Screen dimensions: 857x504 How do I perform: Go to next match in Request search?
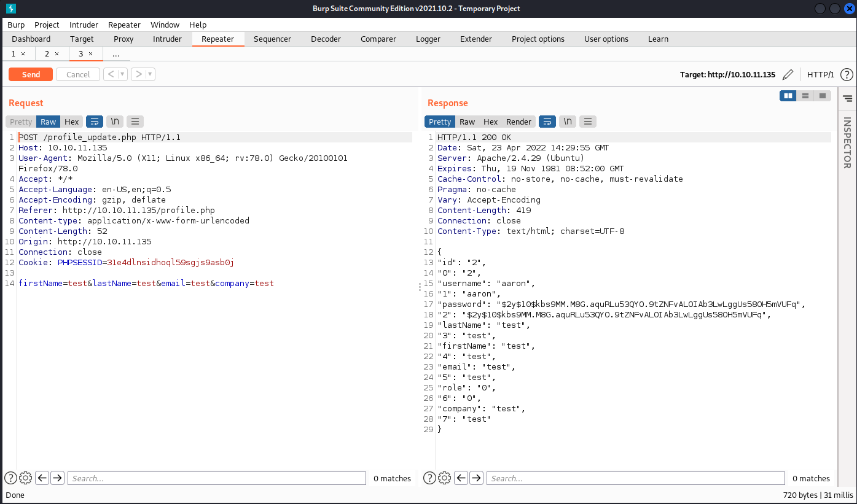tap(57, 478)
